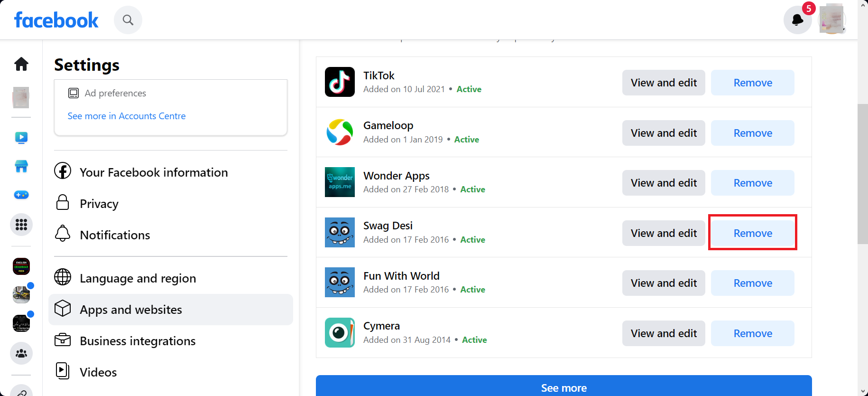View and edit the Swag Desi app

[x=664, y=233]
